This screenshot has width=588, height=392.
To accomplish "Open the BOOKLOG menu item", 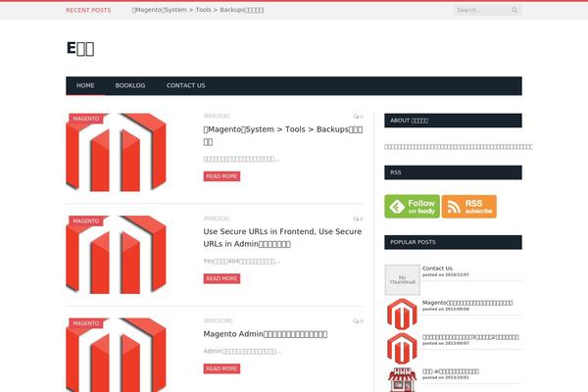I will (x=130, y=85).
